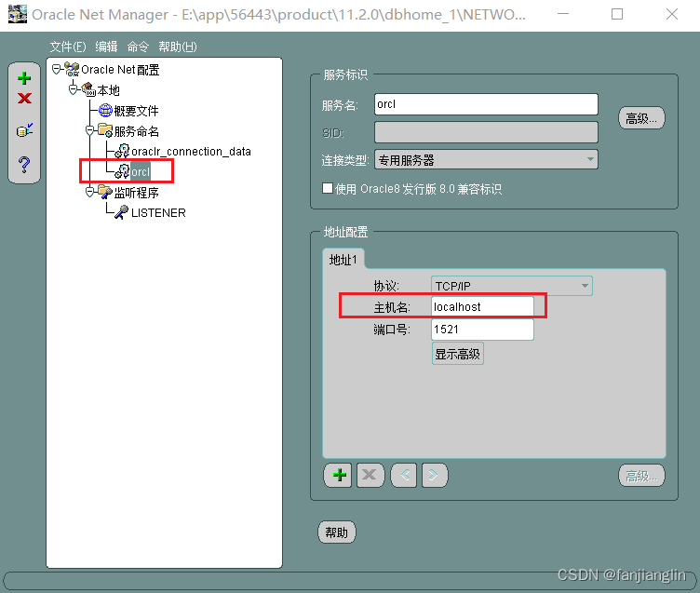Click the oraclr_connection_data service icon
Screen dimensions: 700x593
pyautogui.click(x=122, y=151)
